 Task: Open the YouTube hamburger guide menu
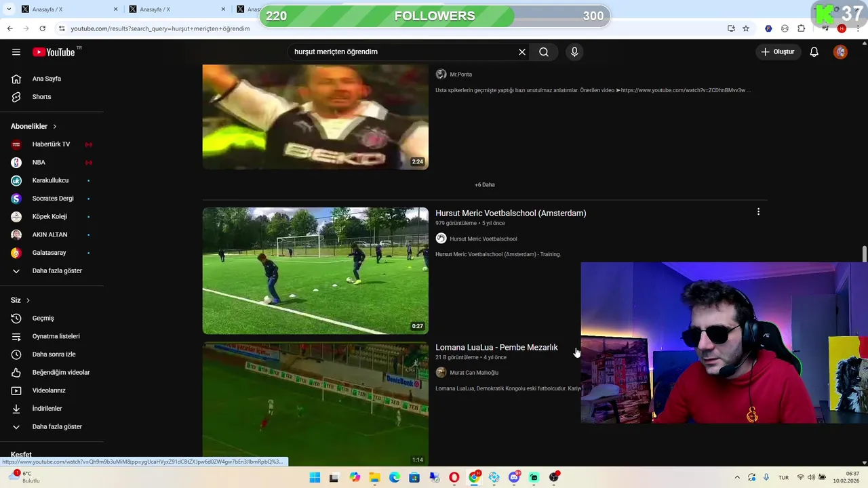point(16,52)
